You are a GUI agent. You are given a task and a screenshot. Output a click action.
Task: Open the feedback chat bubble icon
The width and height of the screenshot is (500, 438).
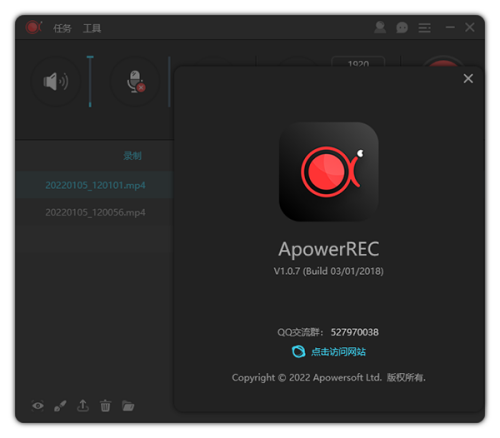[402, 28]
